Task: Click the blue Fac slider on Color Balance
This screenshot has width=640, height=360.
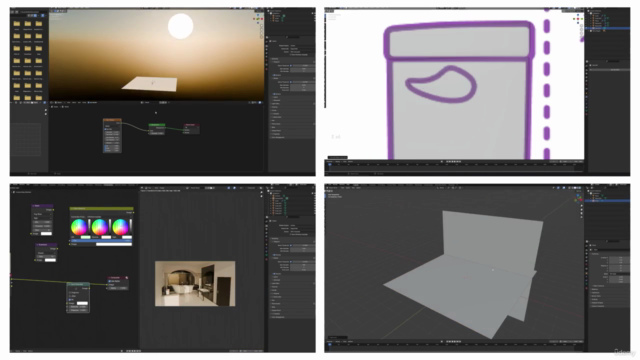Action: pyautogui.click(x=102, y=241)
